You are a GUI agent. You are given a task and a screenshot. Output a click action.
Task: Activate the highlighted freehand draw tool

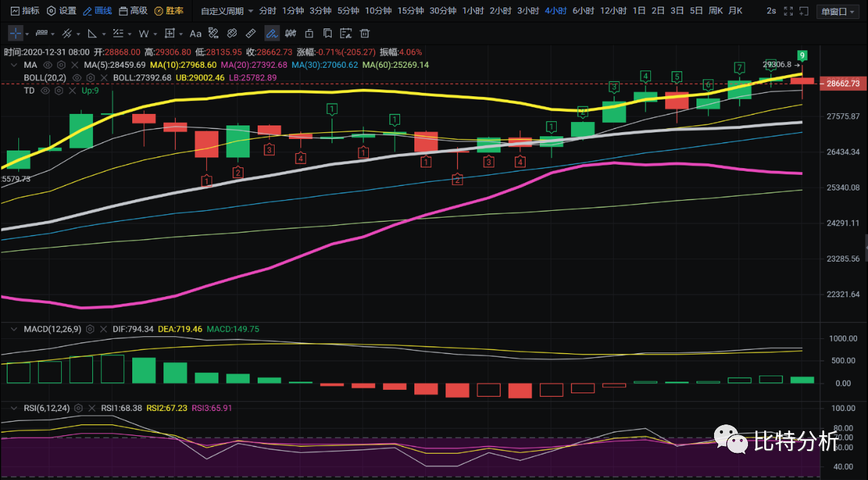tap(272, 33)
